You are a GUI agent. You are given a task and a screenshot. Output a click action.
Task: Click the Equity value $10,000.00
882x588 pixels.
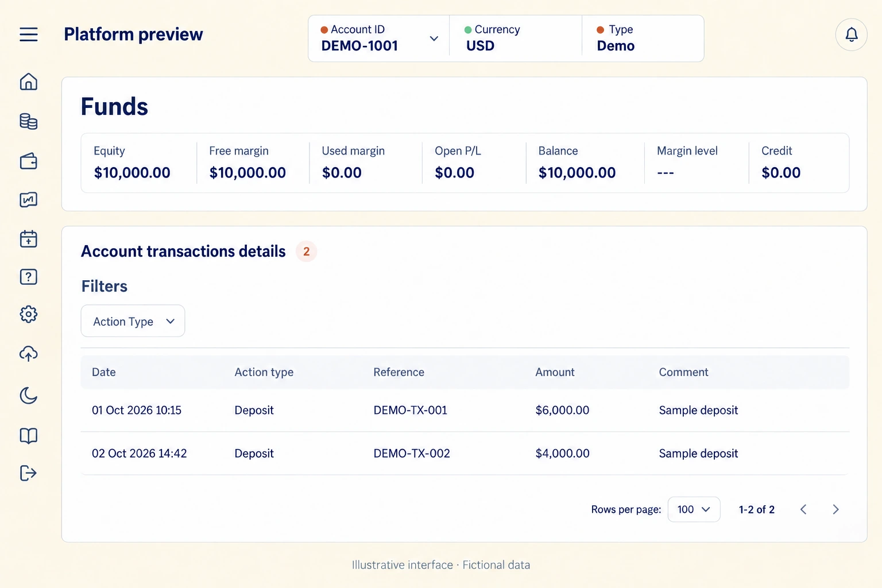coord(132,172)
